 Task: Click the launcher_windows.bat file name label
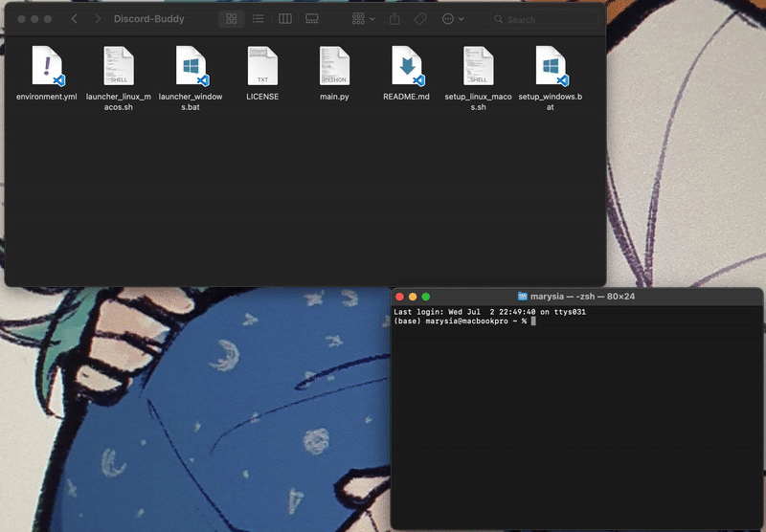pos(191,101)
